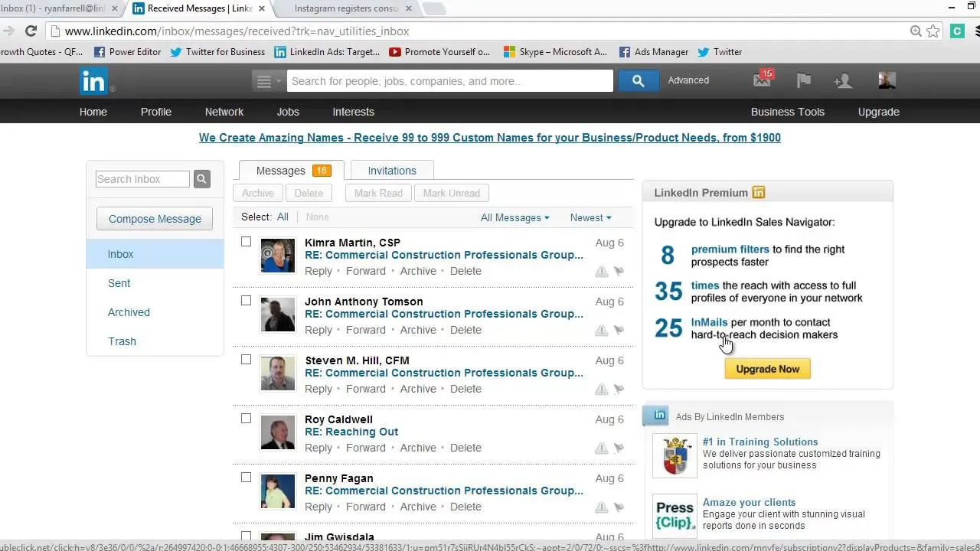
Task: Click the LinkedIn logo icon
Action: pyautogui.click(x=93, y=81)
